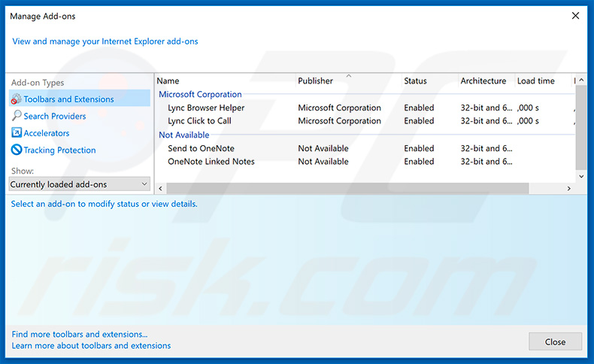This screenshot has width=594, height=364.
Task: Click Enabled status of Lync Browser Helper
Action: tap(419, 108)
